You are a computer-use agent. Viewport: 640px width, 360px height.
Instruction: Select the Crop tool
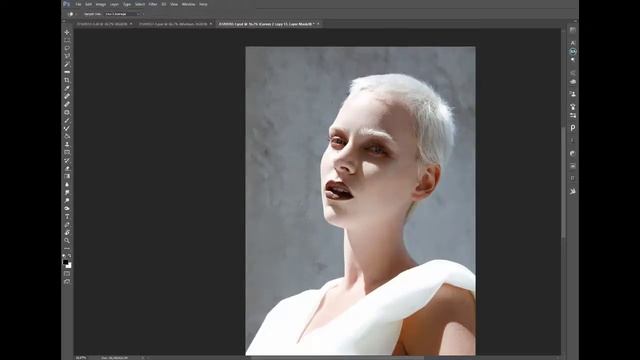coord(67,80)
